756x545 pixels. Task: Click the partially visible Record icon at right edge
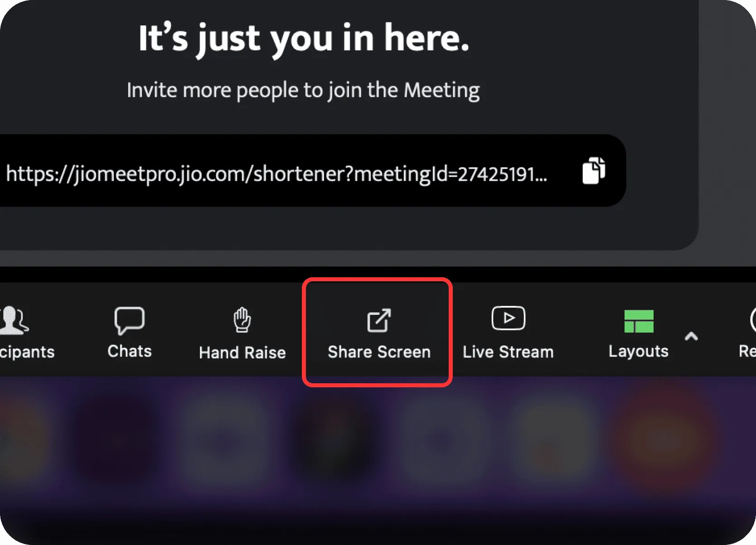[x=752, y=320]
